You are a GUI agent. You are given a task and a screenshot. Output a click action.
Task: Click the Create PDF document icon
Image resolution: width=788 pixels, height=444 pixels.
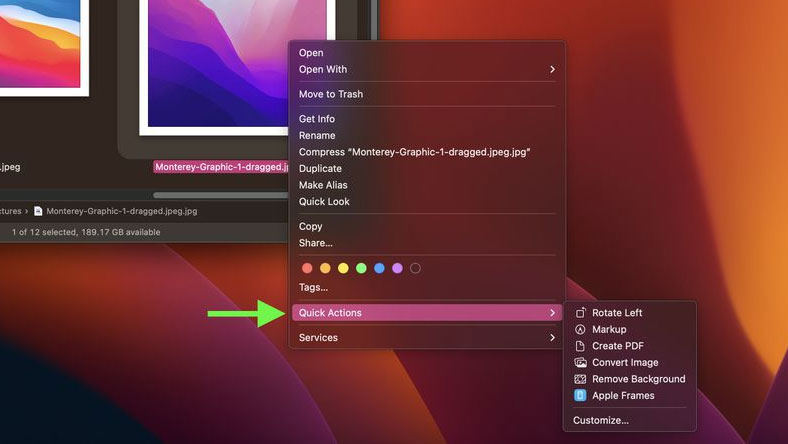[x=580, y=346]
